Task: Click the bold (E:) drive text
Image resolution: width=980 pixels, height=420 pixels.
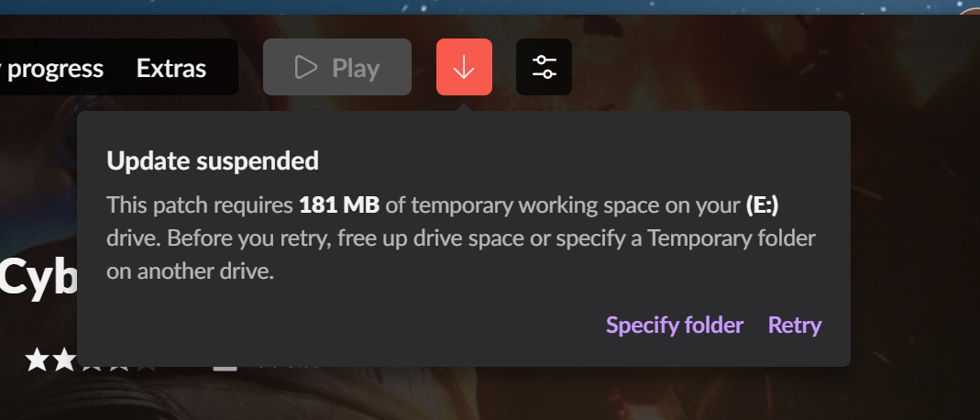Action: [x=762, y=205]
